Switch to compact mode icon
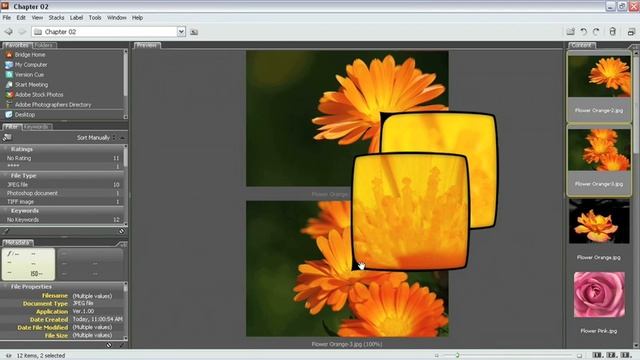The image size is (640, 360). (631, 31)
